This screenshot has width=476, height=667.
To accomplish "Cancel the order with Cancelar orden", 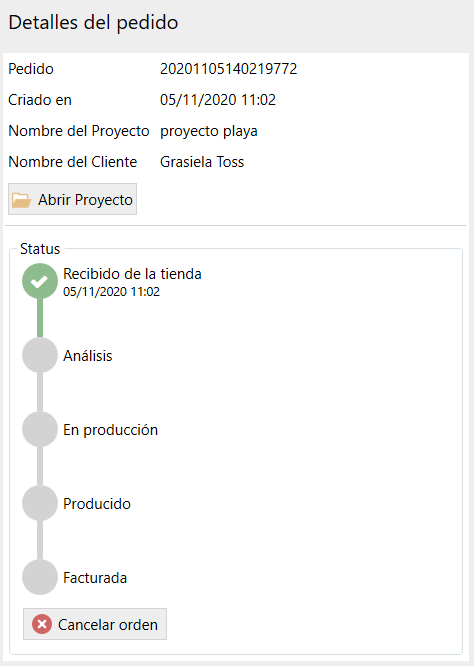I will point(95,625).
